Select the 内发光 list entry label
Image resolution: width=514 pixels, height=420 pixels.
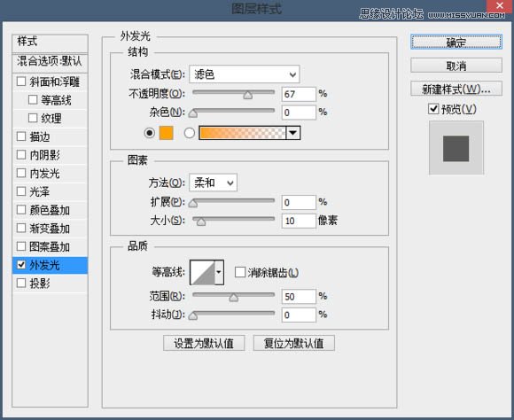(x=44, y=173)
